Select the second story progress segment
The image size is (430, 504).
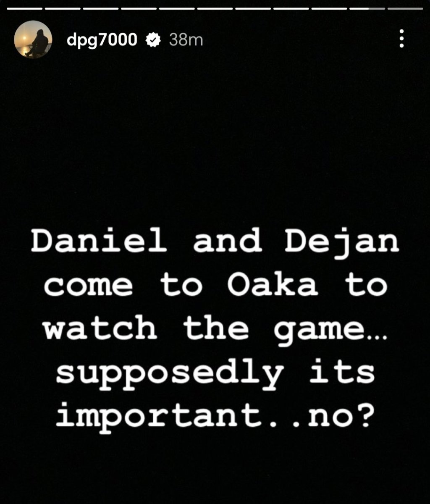tap(63, 8)
